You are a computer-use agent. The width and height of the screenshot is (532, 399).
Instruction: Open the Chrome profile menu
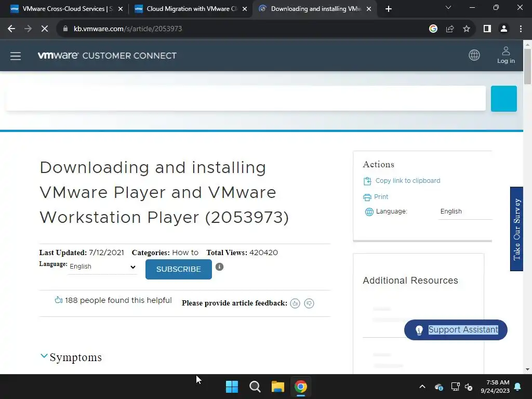pyautogui.click(x=504, y=29)
